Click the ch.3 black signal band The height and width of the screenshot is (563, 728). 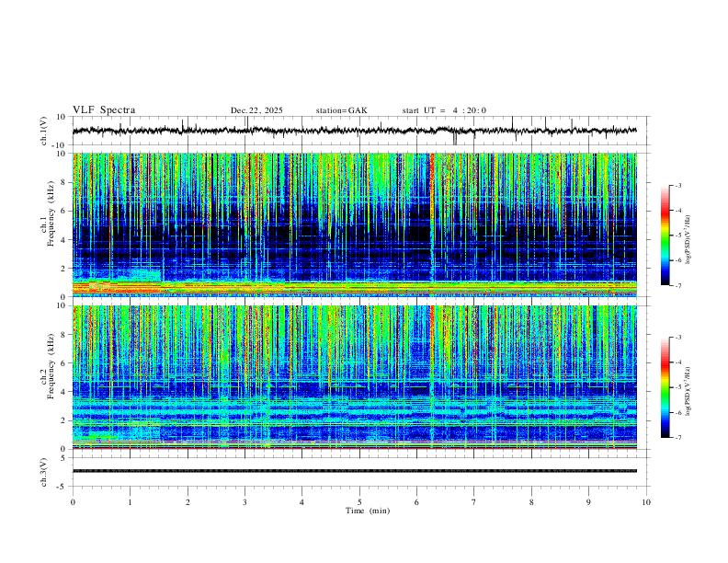click(x=355, y=471)
